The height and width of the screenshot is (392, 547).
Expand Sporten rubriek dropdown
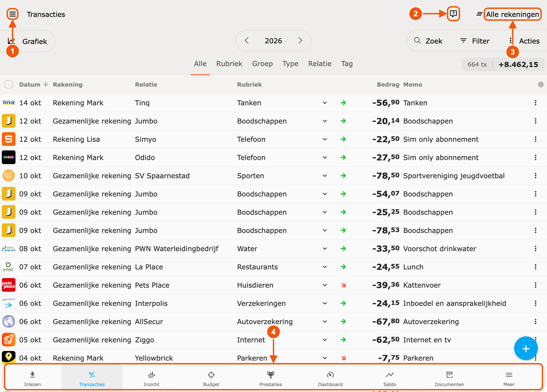coord(325,176)
